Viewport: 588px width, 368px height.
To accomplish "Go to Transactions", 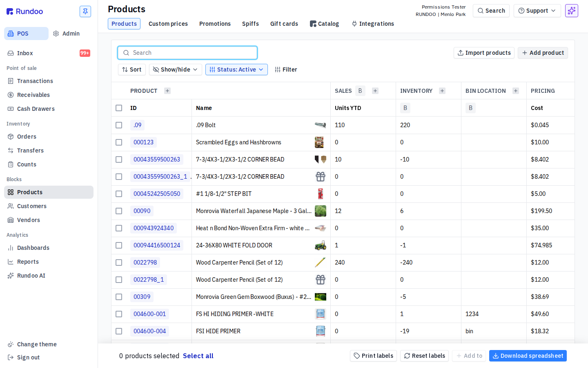I will click(x=49, y=81).
